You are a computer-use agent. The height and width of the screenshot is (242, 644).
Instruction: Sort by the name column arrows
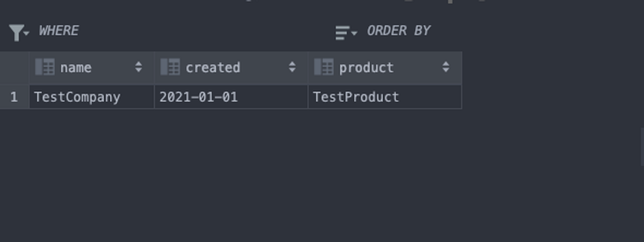[x=139, y=67]
